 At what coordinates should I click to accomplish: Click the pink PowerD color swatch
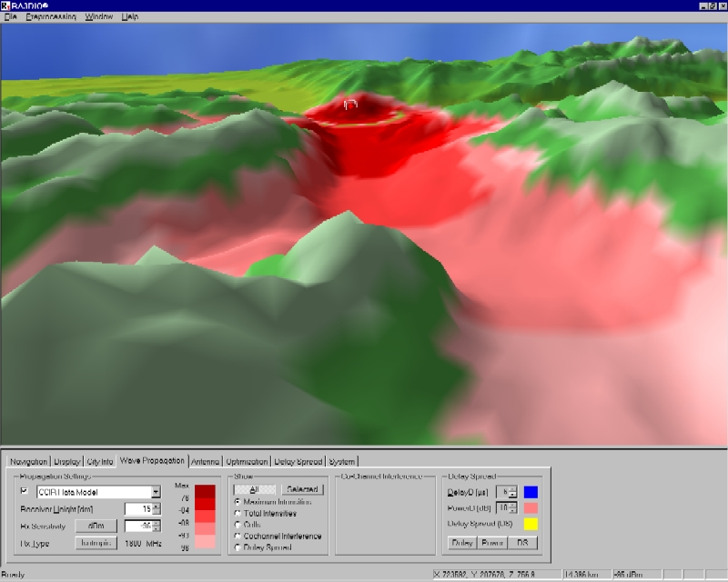point(531,507)
